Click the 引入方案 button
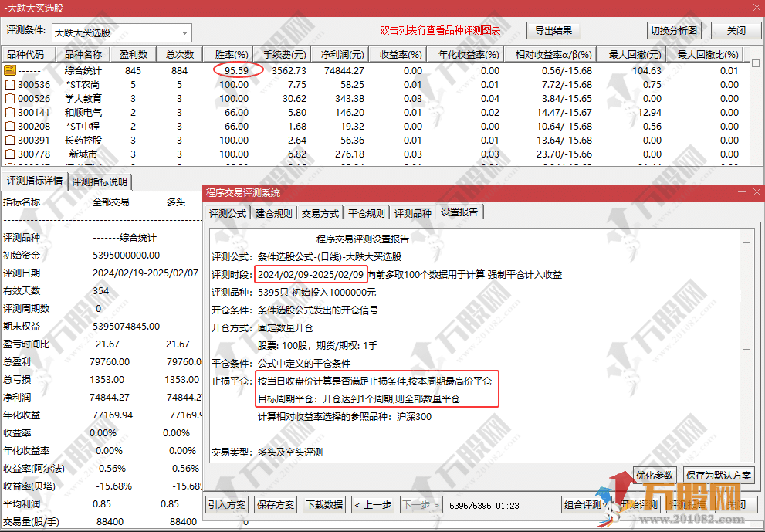 pos(227,505)
